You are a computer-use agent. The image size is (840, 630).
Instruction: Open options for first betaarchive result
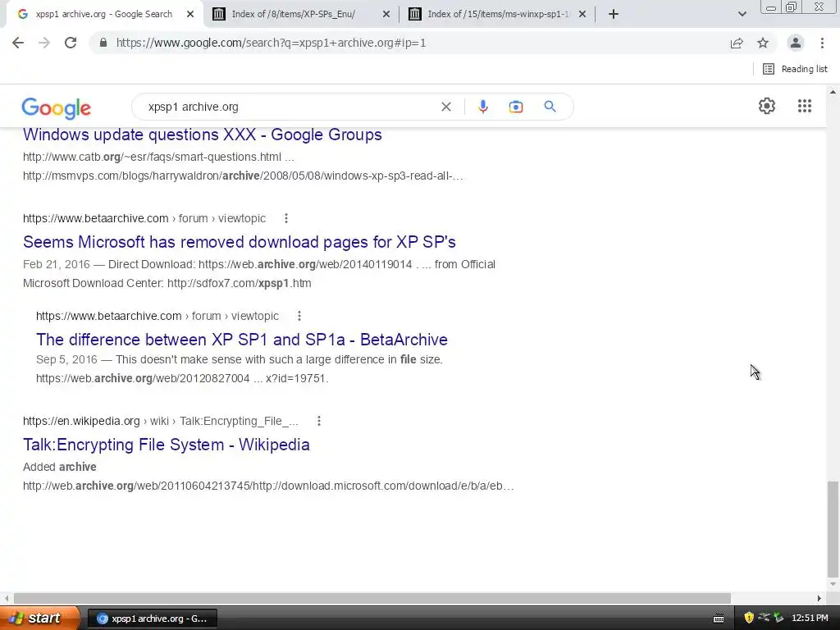click(286, 218)
